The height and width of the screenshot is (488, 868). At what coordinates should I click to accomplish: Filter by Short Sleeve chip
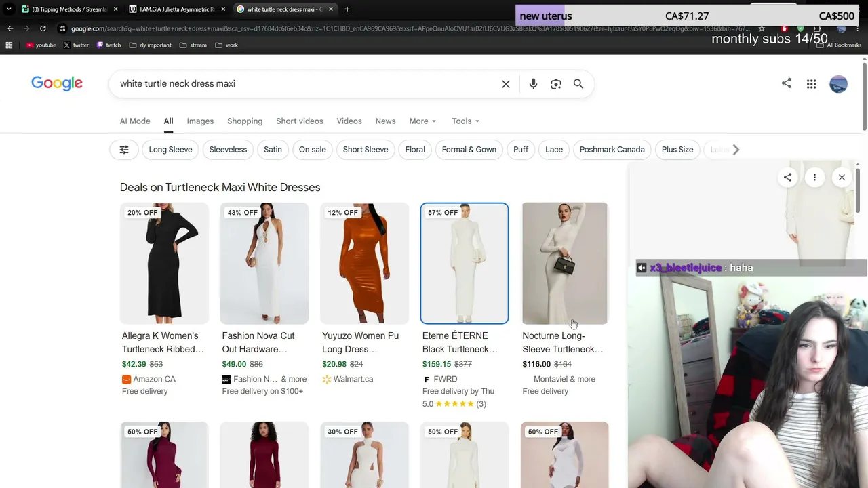[366, 150]
